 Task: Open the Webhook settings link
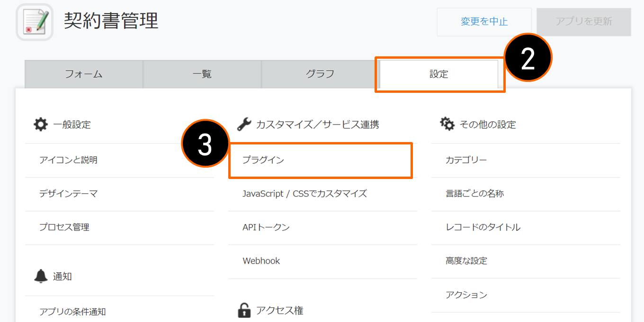[261, 261]
